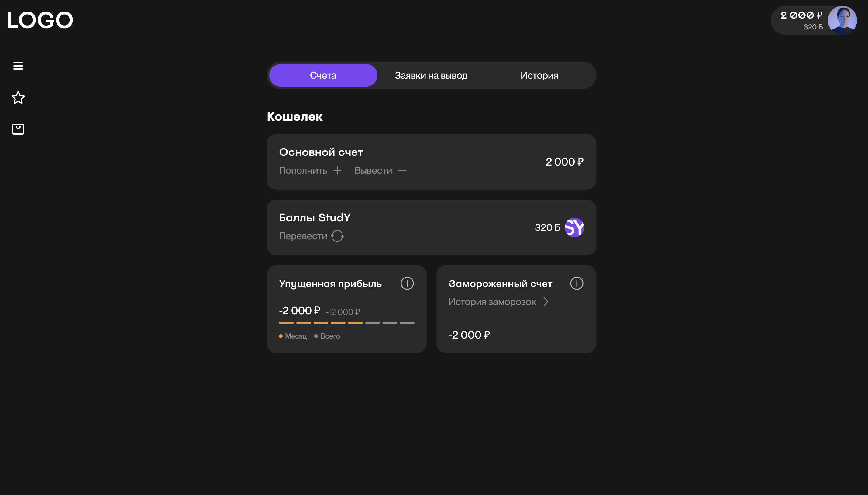868x495 pixels.
Task: Click Пополнить to top up account
Action: pos(303,170)
